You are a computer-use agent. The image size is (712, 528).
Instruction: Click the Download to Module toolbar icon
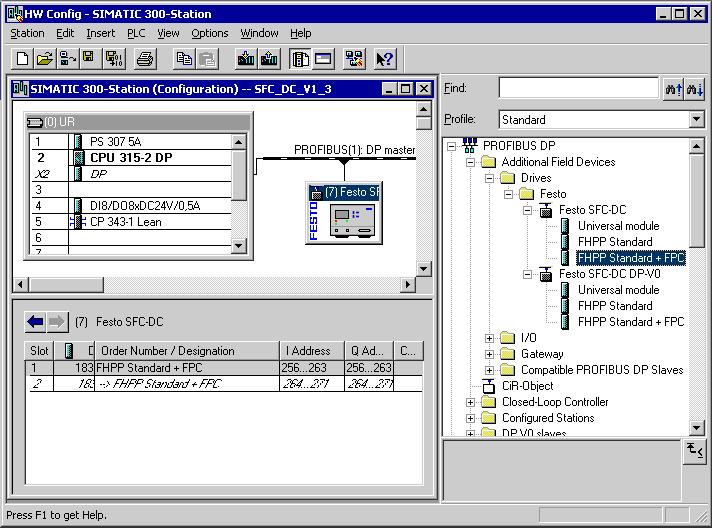pyautogui.click(x=246, y=59)
